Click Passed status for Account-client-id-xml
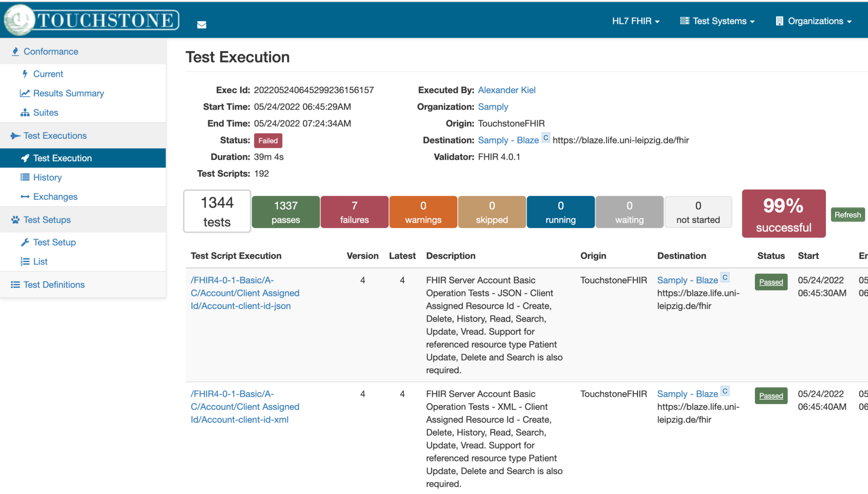Image resolution: width=868 pixels, height=494 pixels. pyautogui.click(x=771, y=396)
